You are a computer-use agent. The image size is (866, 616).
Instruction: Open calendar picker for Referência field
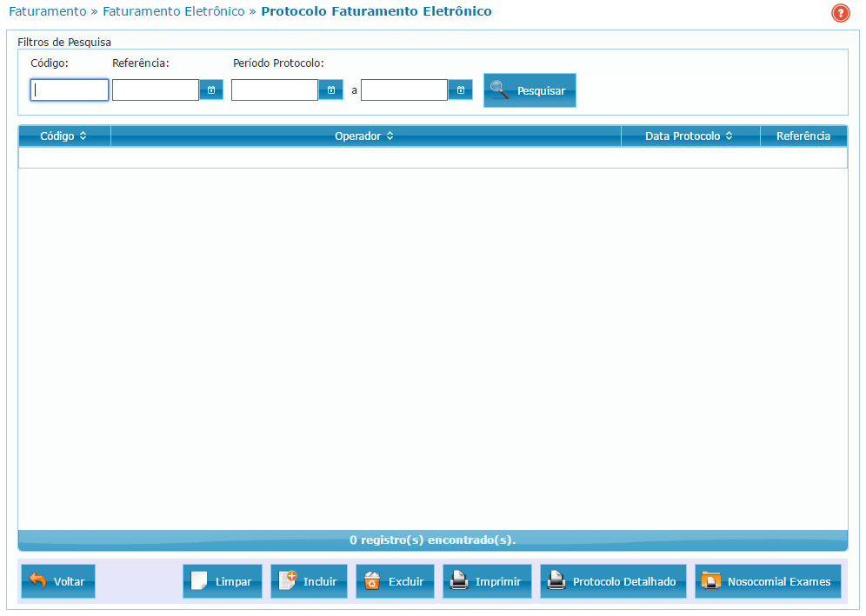click(211, 90)
